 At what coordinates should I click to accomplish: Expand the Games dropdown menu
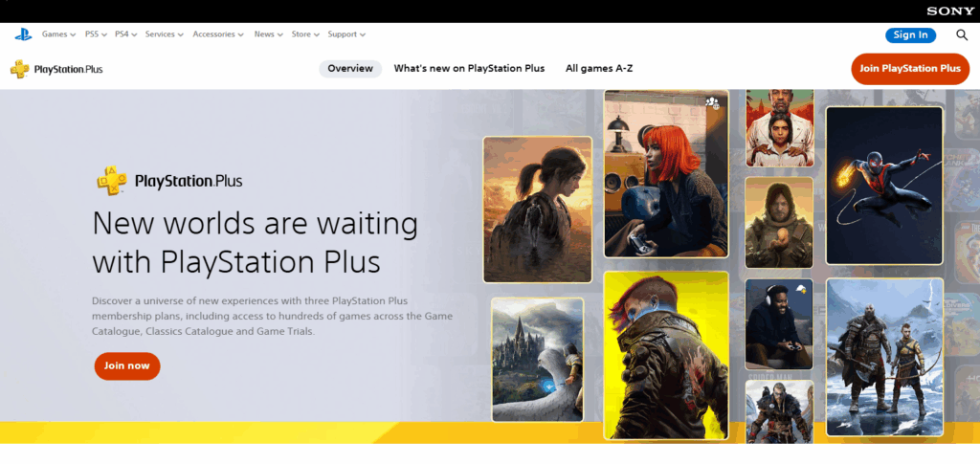click(x=58, y=34)
